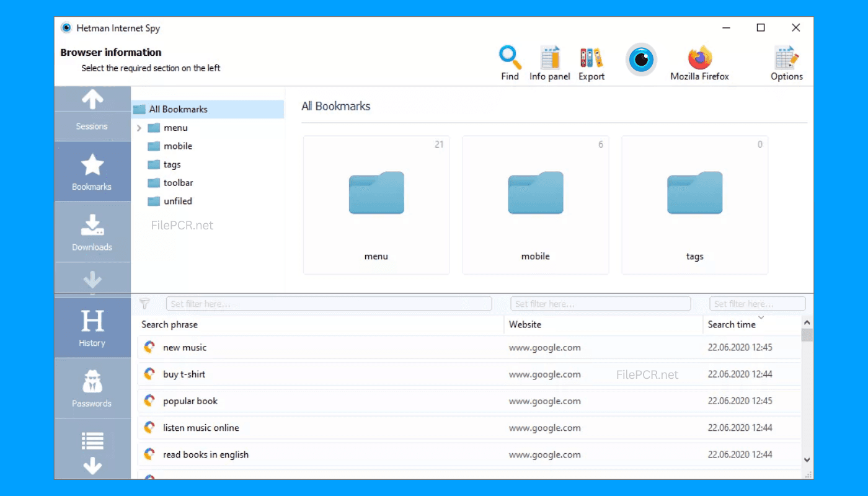Viewport: 868px width, 496px height.
Task: Focus the Search time filter field
Action: pyautogui.click(x=757, y=304)
